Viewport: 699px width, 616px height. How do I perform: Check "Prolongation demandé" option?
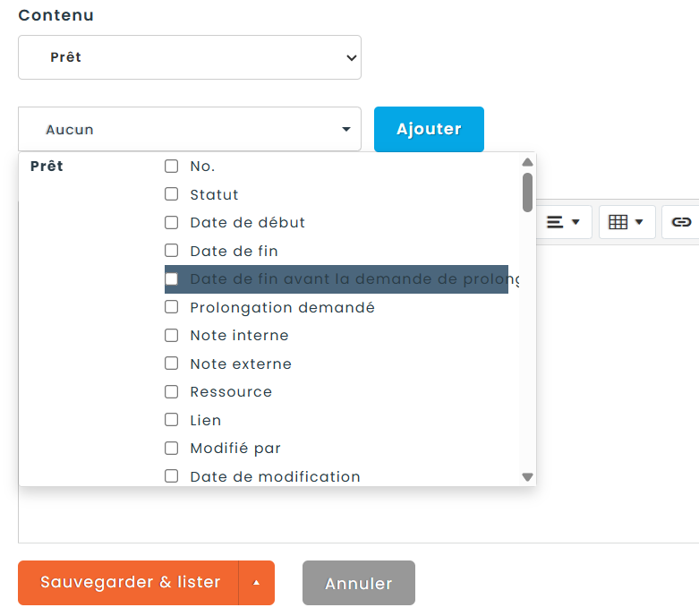[x=172, y=307]
